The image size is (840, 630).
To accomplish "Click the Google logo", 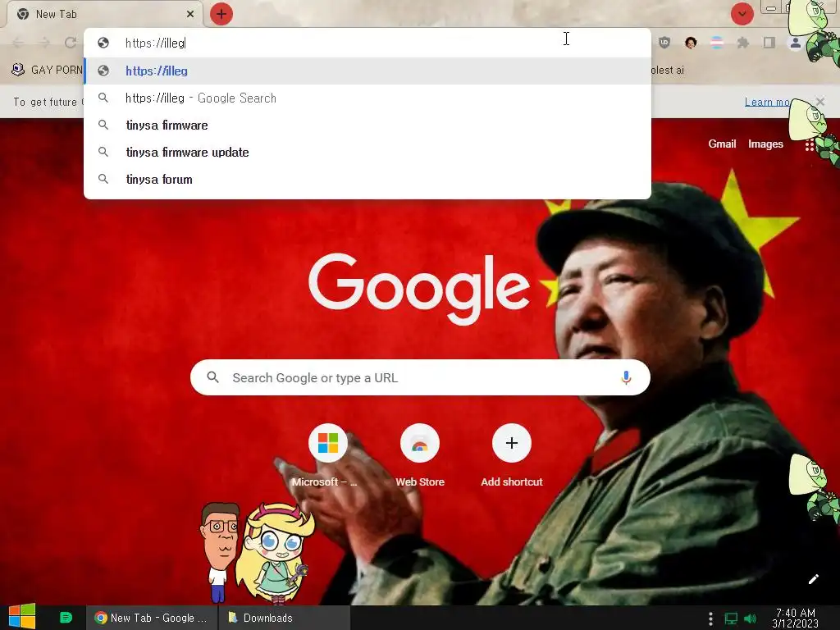I will click(419, 288).
